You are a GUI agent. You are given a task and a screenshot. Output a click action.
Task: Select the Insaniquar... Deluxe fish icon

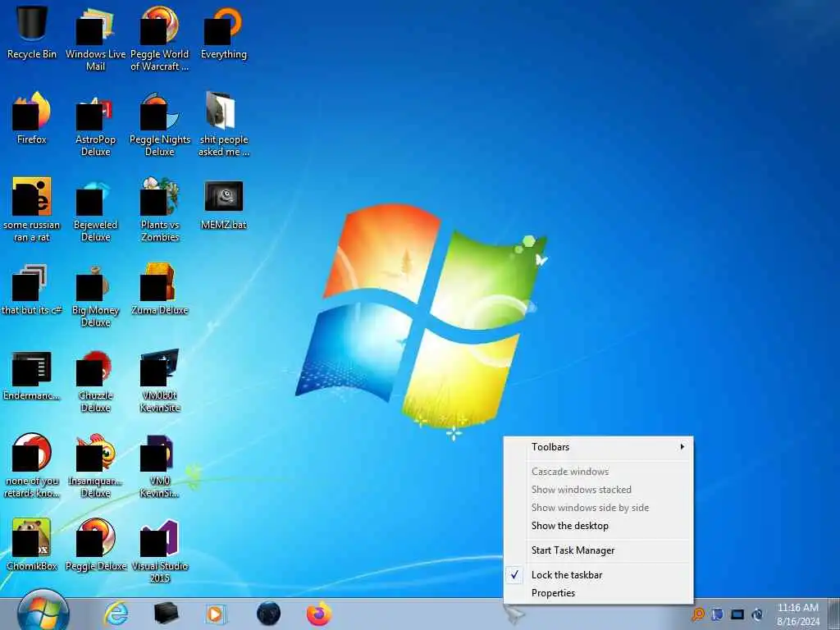95,465
